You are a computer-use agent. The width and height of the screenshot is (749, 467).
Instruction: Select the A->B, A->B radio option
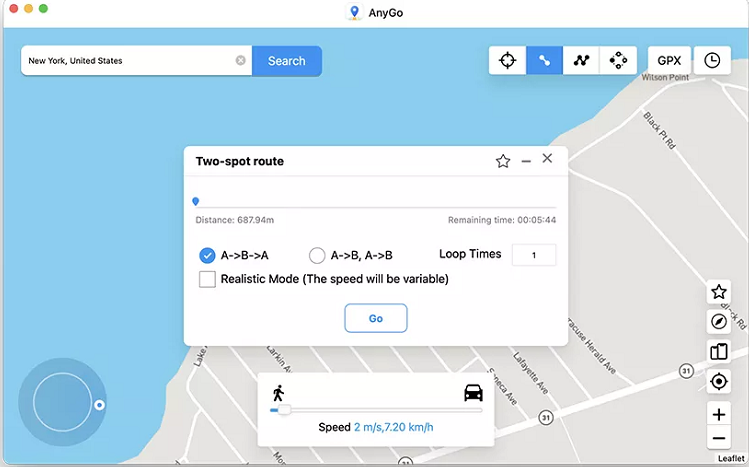[317, 255]
